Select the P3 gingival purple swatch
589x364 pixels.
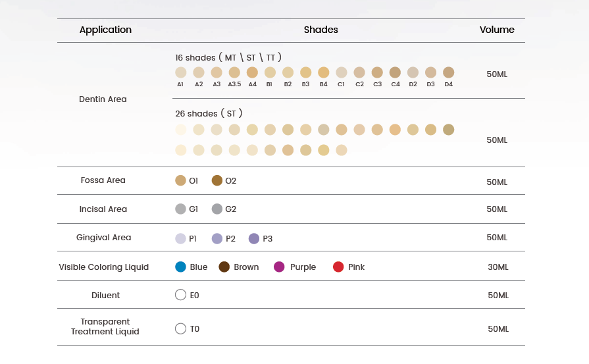click(x=254, y=238)
